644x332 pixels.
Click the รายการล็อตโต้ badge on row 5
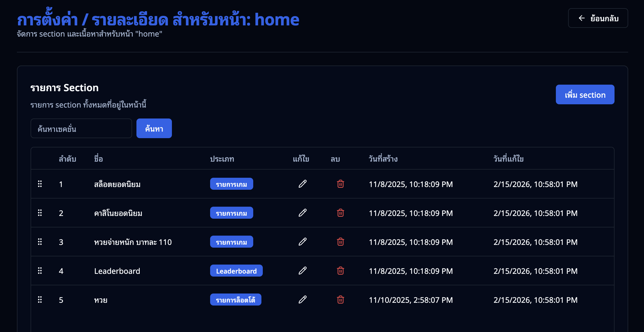click(x=235, y=300)
